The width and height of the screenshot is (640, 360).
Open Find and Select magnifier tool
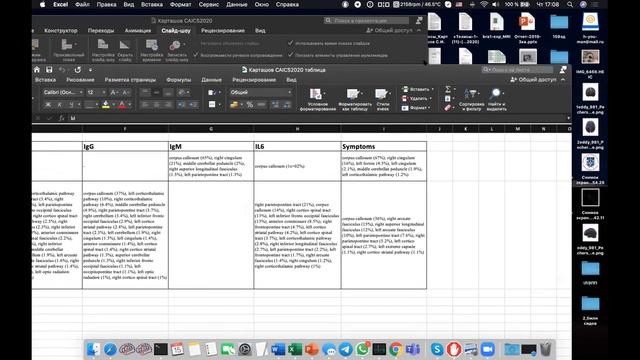tap(496, 99)
